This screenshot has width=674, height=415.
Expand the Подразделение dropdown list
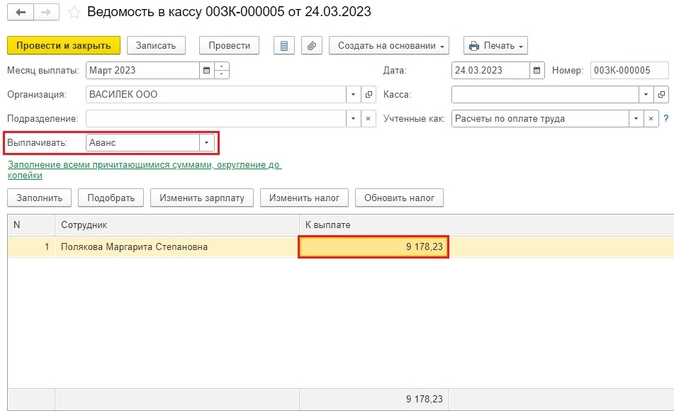(353, 119)
